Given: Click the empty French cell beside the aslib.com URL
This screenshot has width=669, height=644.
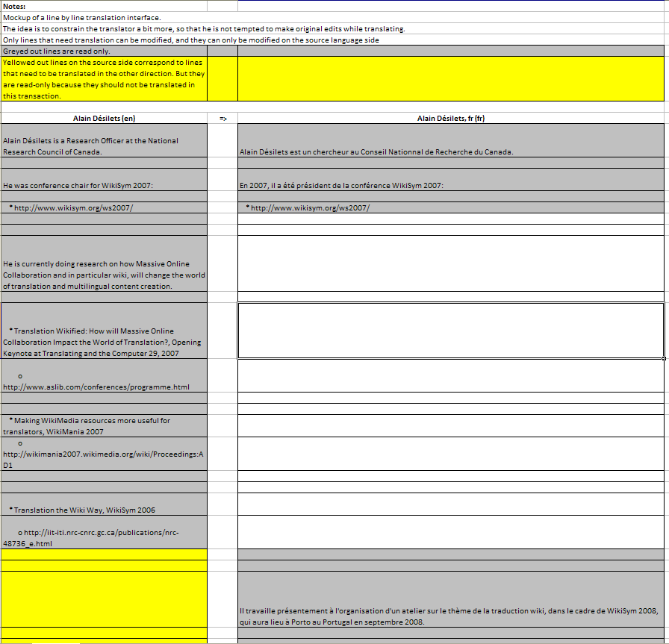Looking at the screenshot, I should (x=451, y=375).
